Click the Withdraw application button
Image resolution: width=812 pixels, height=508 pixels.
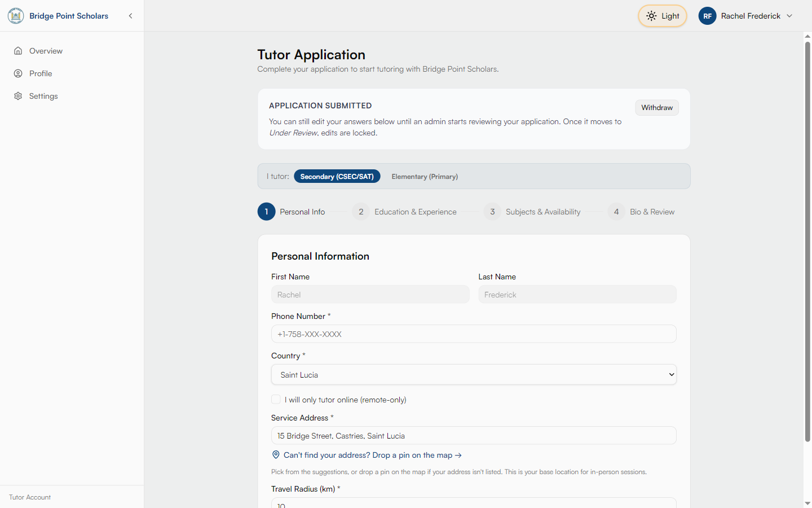657,107
